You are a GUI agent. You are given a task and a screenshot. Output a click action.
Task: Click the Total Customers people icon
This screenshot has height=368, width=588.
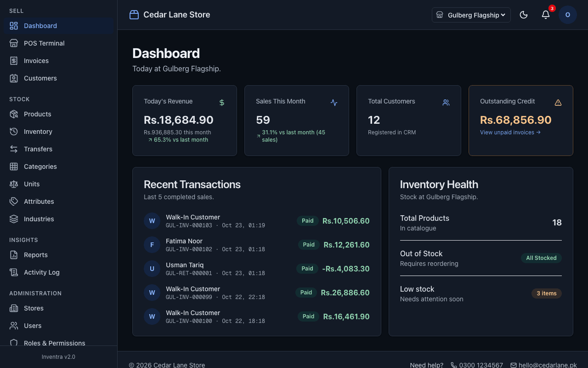[x=446, y=103]
